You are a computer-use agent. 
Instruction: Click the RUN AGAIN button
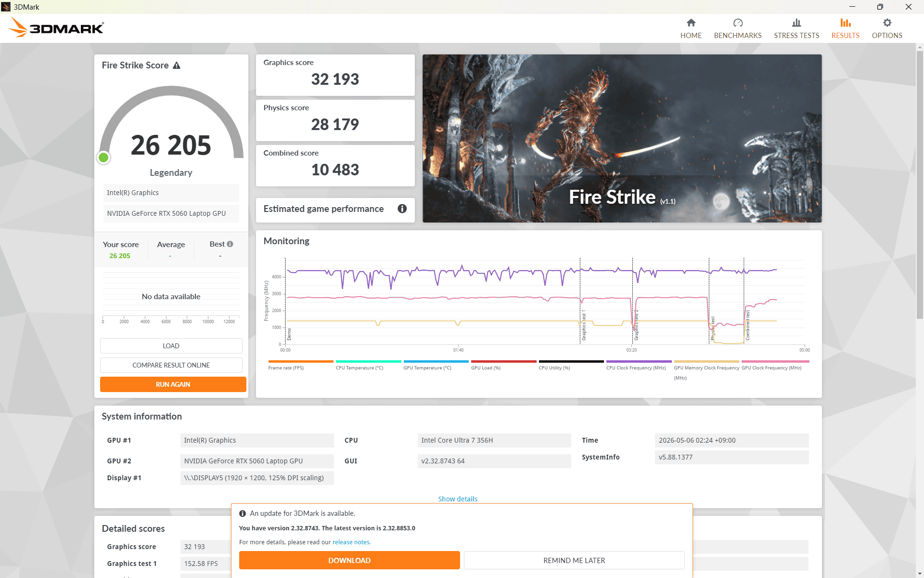click(173, 384)
